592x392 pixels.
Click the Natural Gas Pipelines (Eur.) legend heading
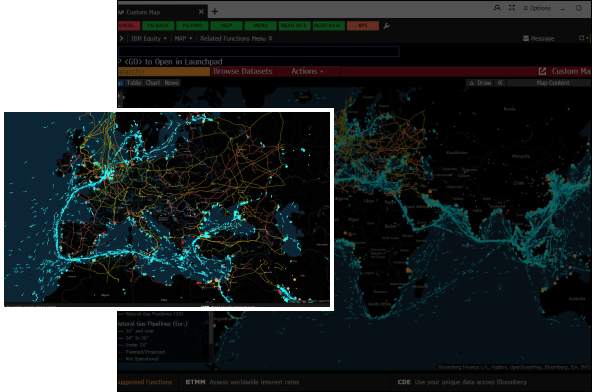[153, 324]
